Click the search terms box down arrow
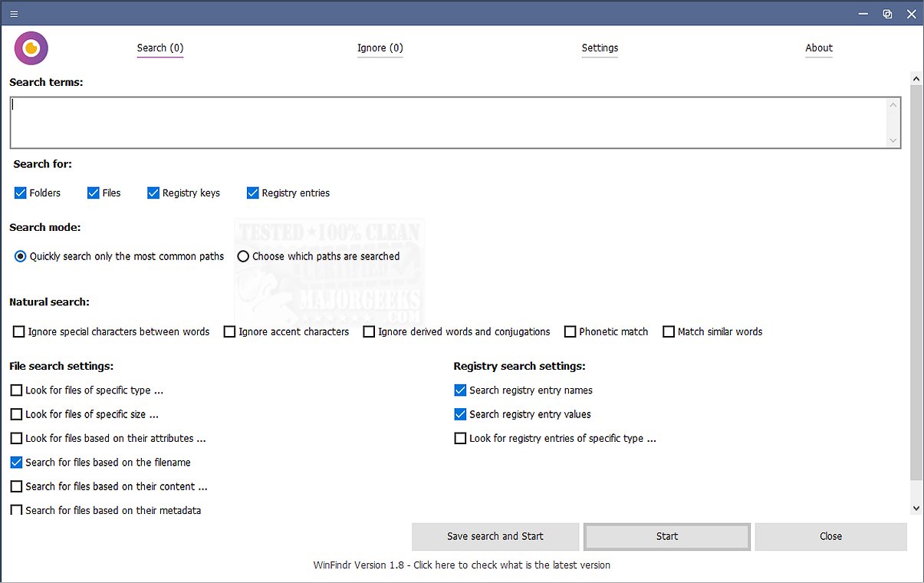The width and height of the screenshot is (924, 583). pyautogui.click(x=893, y=140)
